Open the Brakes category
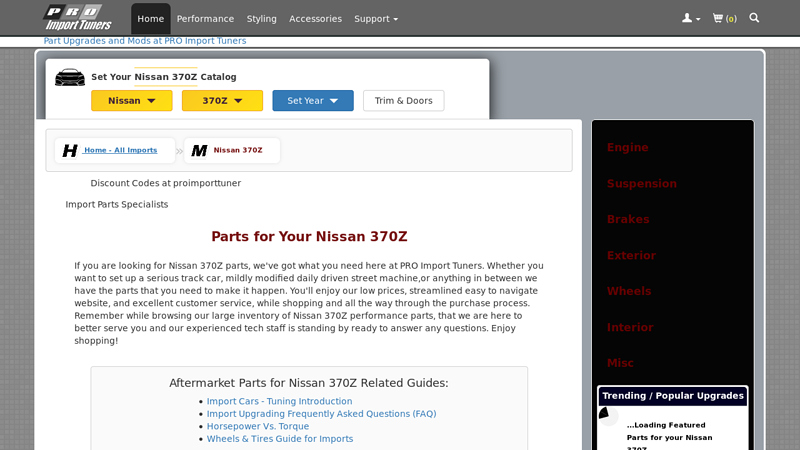Screen dimensions: 800x450 628,219
